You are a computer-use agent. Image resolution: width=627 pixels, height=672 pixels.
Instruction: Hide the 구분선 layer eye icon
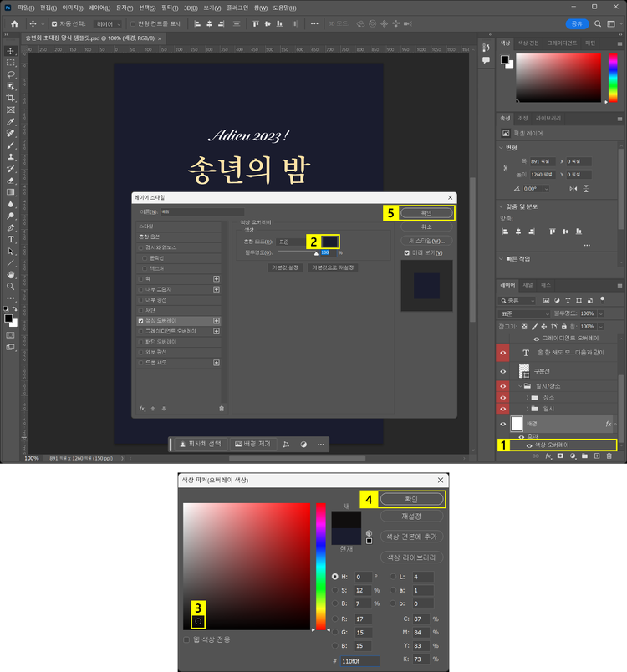pos(503,371)
